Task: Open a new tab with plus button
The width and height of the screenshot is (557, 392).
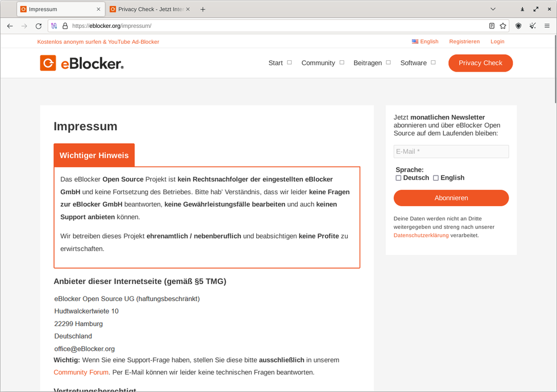Action: (202, 9)
